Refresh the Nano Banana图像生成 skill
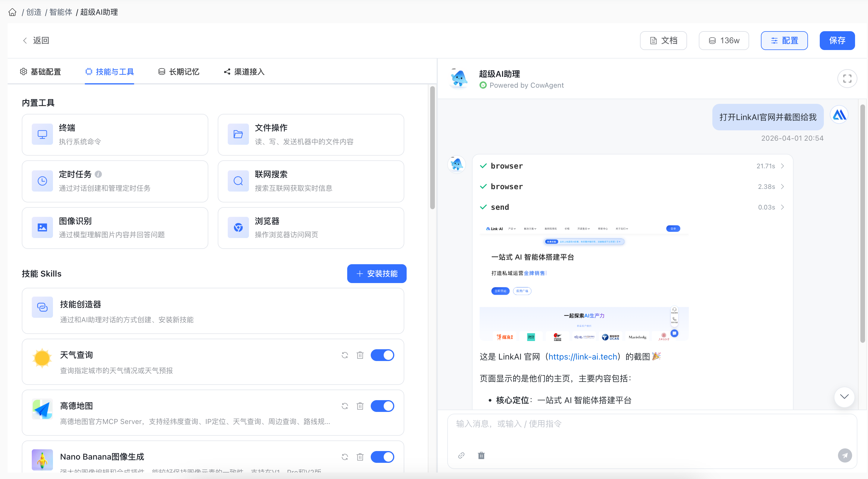The image size is (868, 479). pos(345,457)
